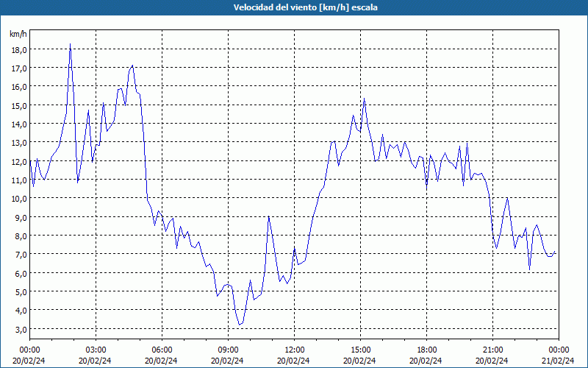Click the 5,0 y-axis value
This screenshot has height=368, width=588.
pos(20,291)
